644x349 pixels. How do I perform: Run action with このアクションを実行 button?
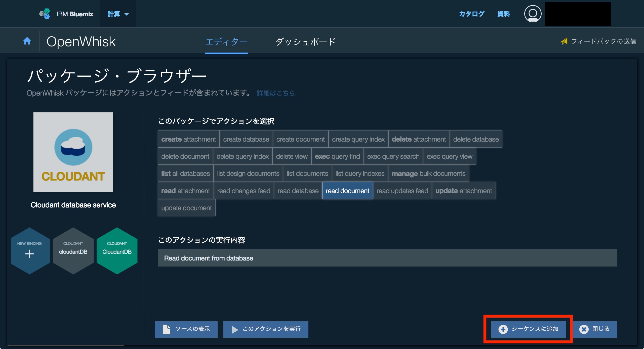[x=266, y=329]
